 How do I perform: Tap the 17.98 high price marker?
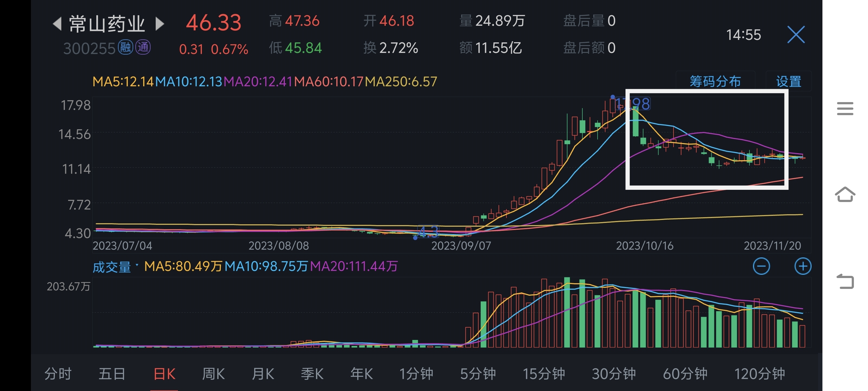[633, 104]
